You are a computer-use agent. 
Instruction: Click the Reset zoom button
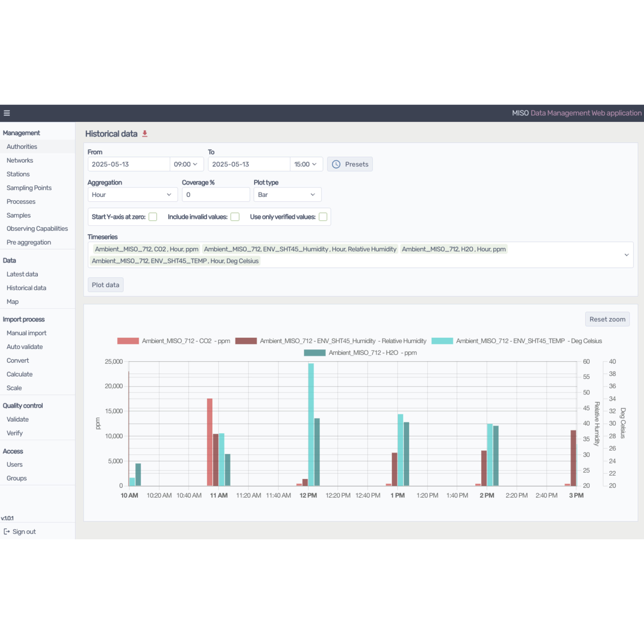click(607, 319)
